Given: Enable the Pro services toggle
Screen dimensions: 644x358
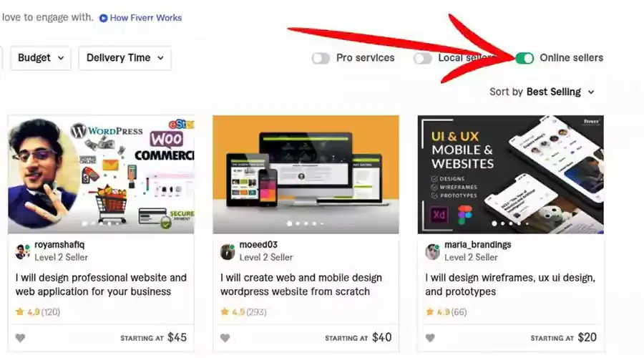Looking at the screenshot, I should click(x=321, y=59).
